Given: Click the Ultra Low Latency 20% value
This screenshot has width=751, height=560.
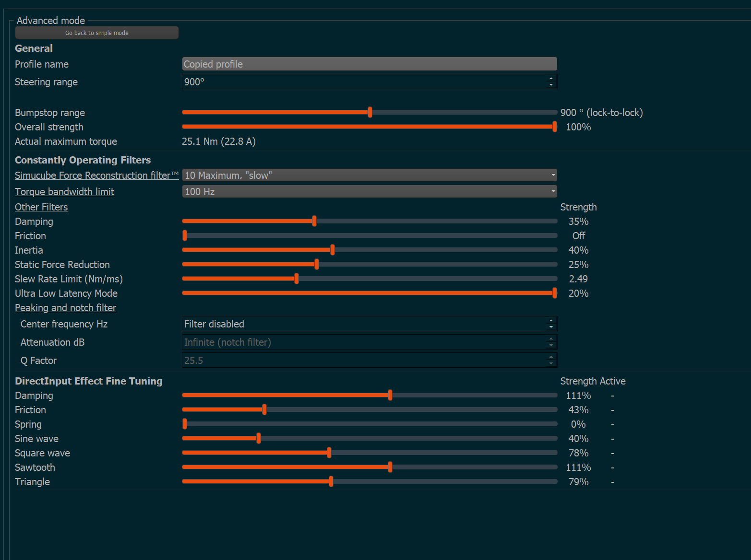Looking at the screenshot, I should pos(578,293).
